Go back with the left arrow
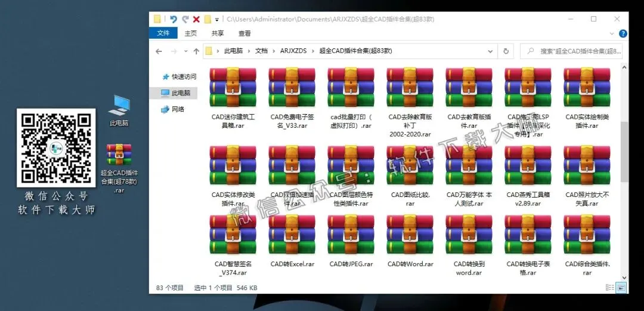644x311 pixels. tap(159, 51)
